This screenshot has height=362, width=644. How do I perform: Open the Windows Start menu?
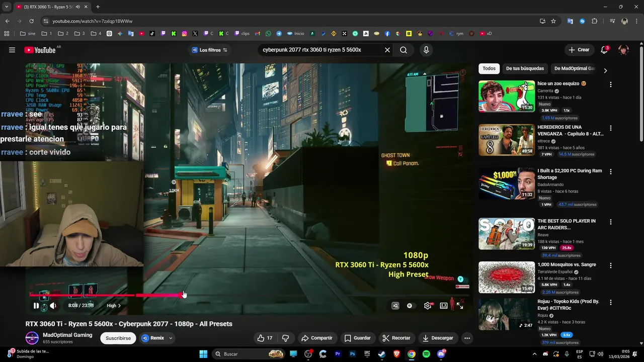coord(203,354)
